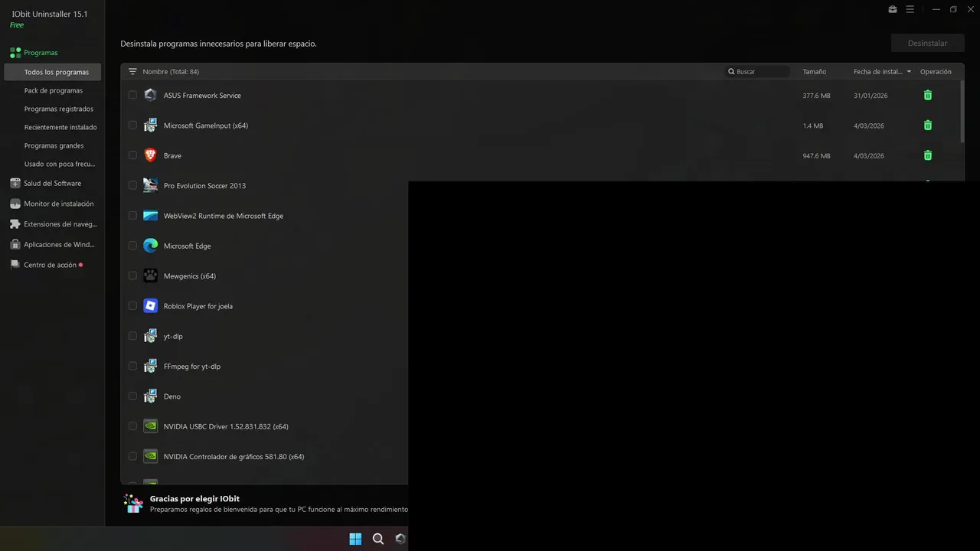Click the Mewgenics cat icon
The width and height of the screenshot is (980, 551).
click(150, 275)
